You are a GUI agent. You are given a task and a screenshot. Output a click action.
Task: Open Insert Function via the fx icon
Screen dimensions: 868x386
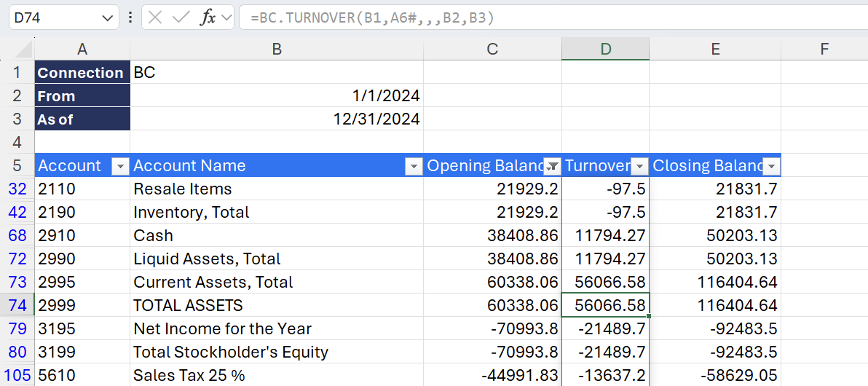click(x=208, y=18)
